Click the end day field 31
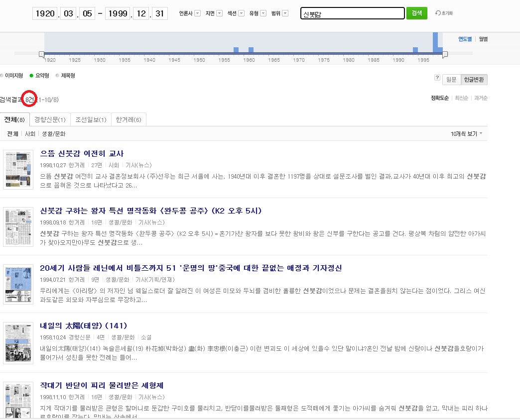Screen dimensions: 520x420 coord(160,13)
